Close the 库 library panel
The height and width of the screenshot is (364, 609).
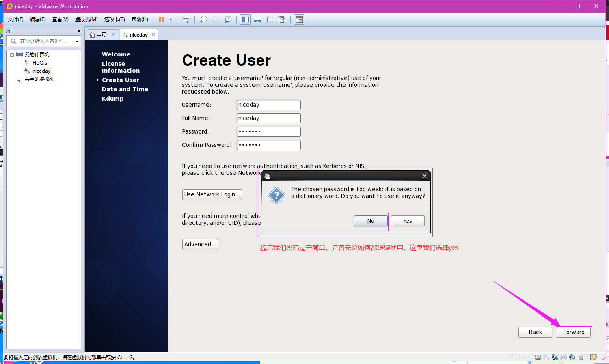(x=79, y=31)
